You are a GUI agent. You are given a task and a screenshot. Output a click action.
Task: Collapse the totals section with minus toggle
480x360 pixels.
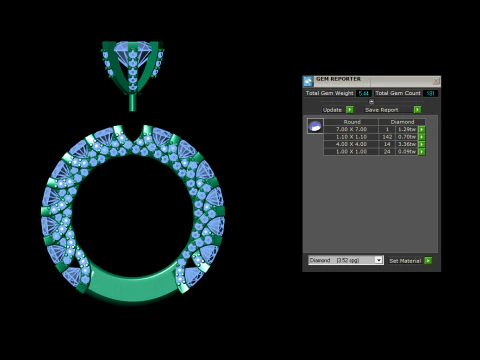coord(372,102)
